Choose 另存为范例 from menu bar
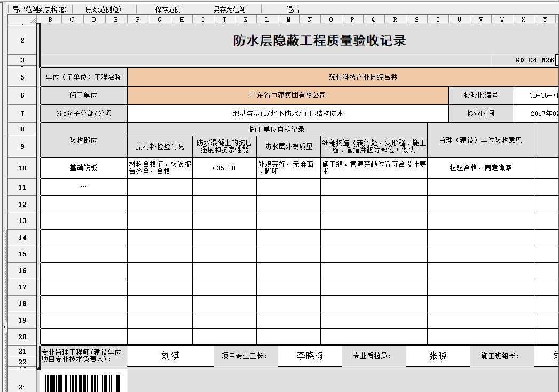Image resolution: width=559 pixels, height=392 pixels. 229,10
